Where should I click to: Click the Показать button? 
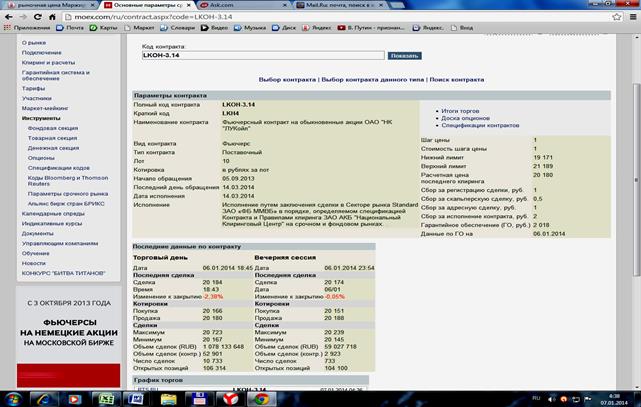click(404, 56)
